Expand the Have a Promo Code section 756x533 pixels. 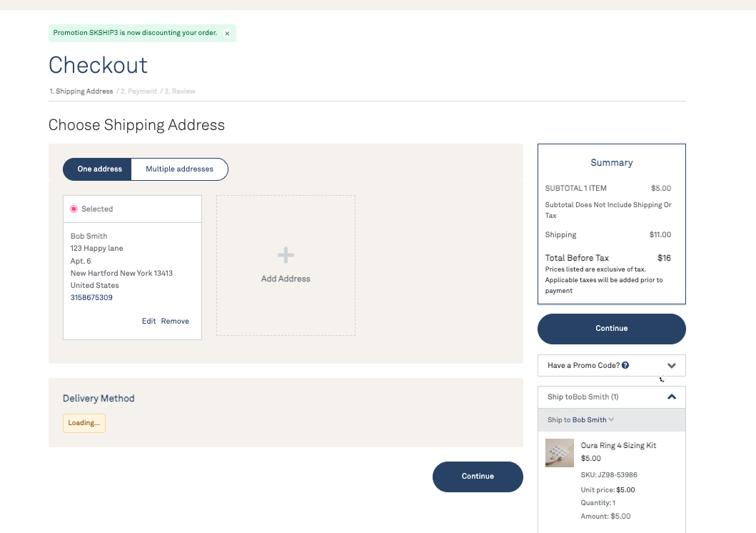tap(671, 366)
